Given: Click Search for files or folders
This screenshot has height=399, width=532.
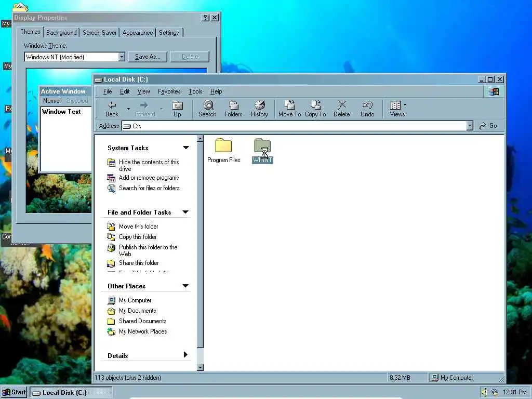Looking at the screenshot, I should (149, 188).
